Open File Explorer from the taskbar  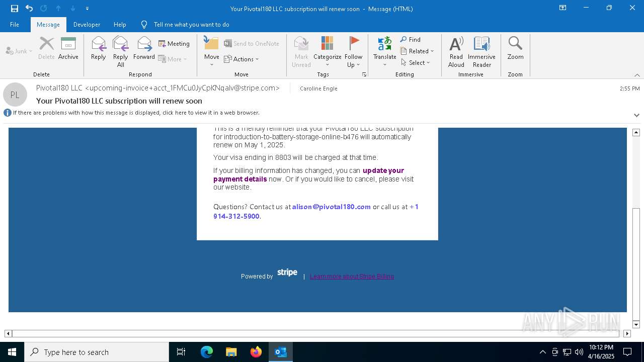[231, 352]
